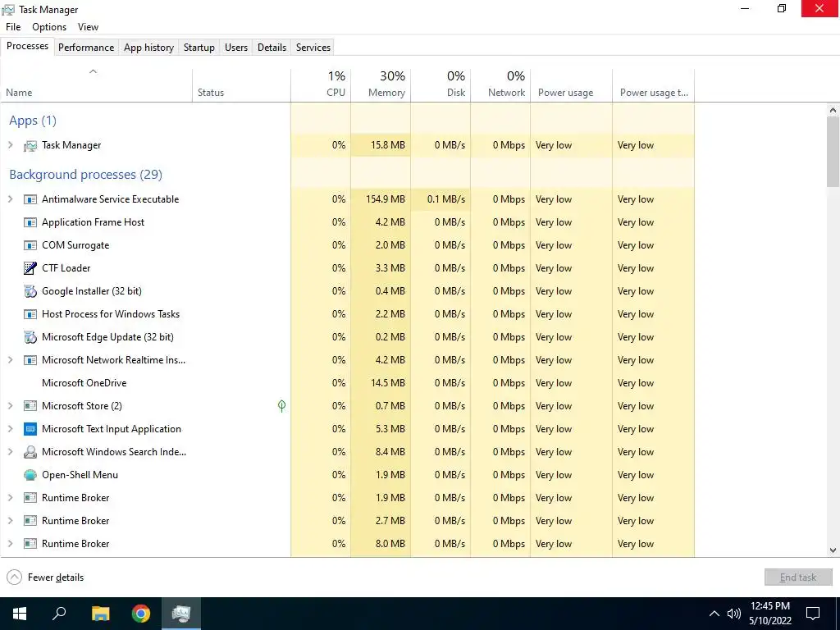This screenshot has height=630, width=840.
Task: Open the notification center icon
Action: point(813,614)
